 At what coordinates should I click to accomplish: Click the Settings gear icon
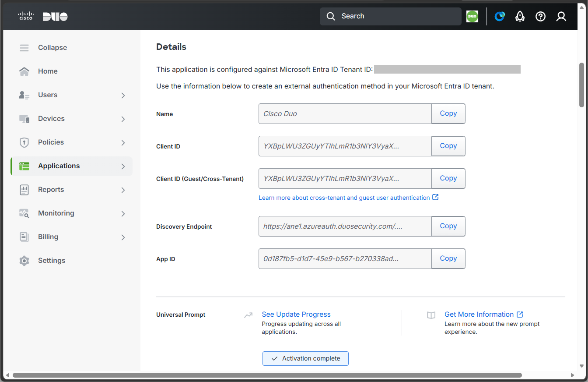(24, 261)
